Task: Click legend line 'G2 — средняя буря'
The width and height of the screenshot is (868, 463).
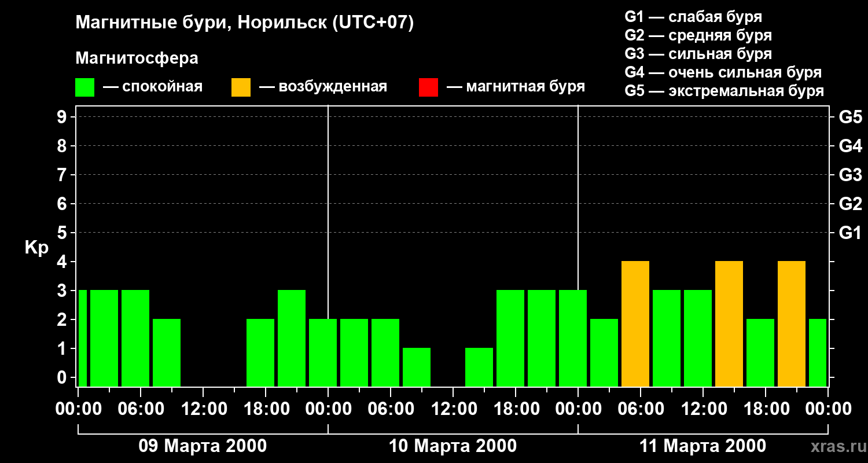Action: pyautogui.click(x=698, y=35)
